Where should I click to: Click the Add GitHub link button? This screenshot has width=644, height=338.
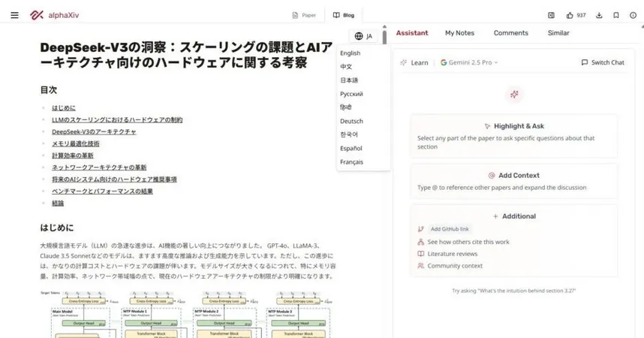pyautogui.click(x=450, y=229)
